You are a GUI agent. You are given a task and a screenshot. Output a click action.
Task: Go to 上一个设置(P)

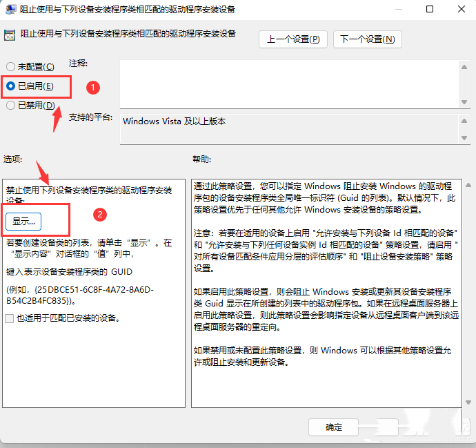pos(293,39)
